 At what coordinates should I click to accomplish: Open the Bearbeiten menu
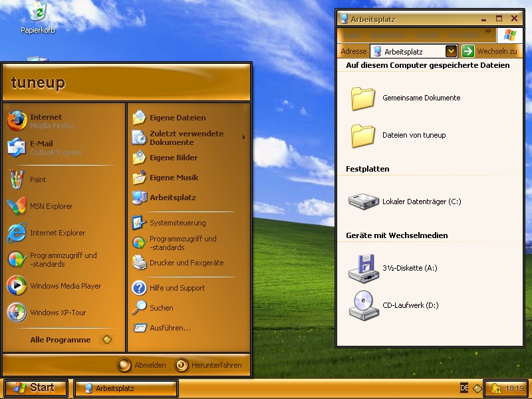(388, 35)
